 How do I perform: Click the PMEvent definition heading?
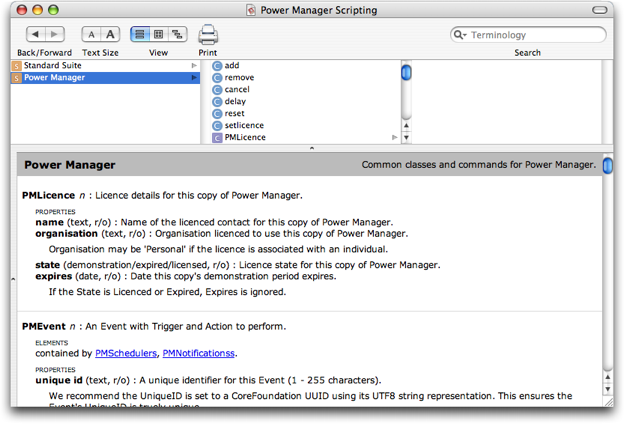tap(44, 326)
